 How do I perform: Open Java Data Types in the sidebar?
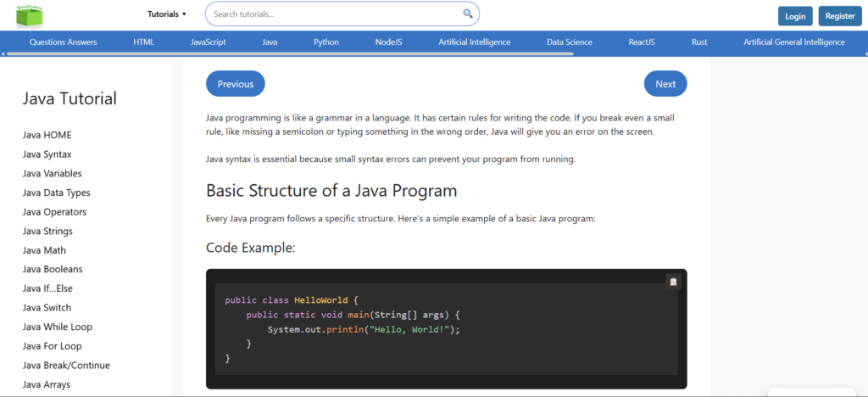(56, 193)
